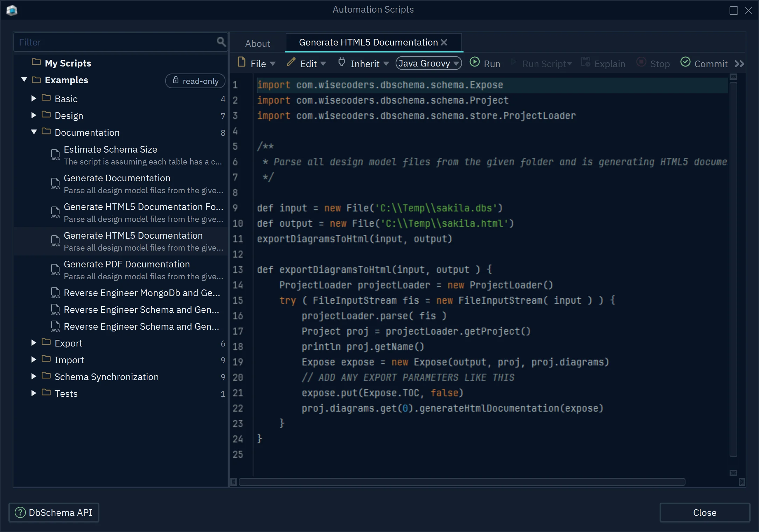Click the My Scripts folder icon

click(36, 62)
